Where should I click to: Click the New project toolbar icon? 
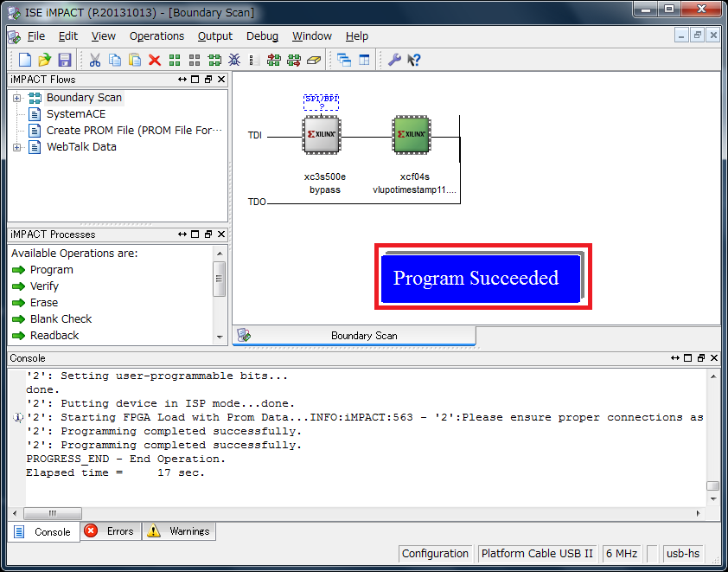click(x=24, y=60)
